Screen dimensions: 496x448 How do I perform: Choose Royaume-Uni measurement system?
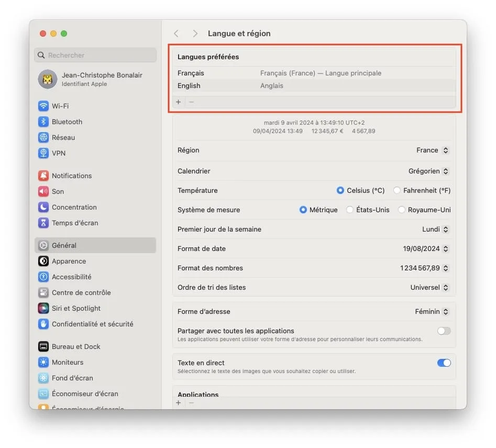click(401, 210)
